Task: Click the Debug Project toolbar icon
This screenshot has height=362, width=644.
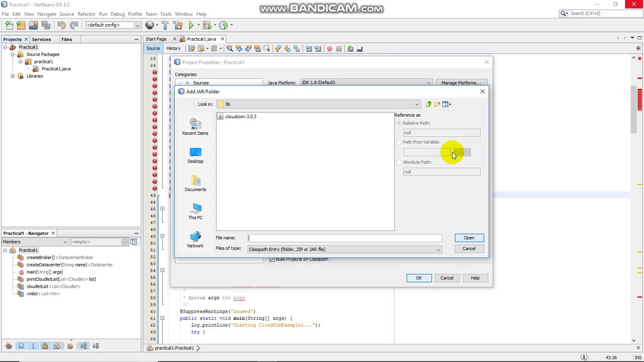Action: coord(207,25)
